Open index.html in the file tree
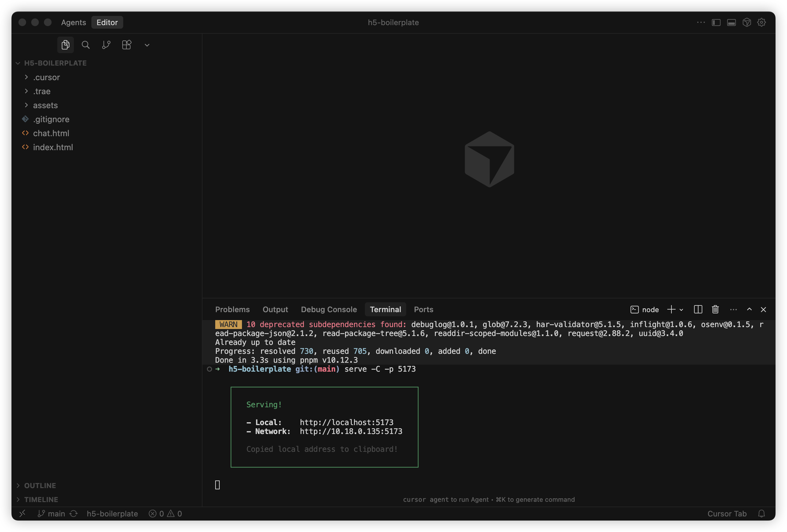This screenshot has width=787, height=532. point(53,147)
